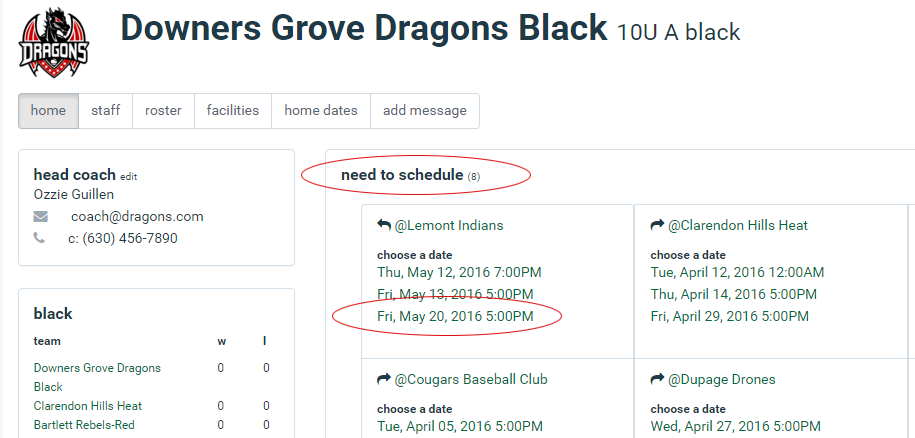This screenshot has height=438, width=915.
Task: Click forward arrow icon by Dupage Drones
Action: pyautogui.click(x=657, y=379)
